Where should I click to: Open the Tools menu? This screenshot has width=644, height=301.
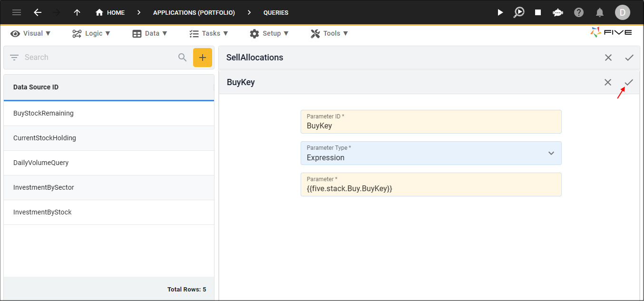(330, 33)
